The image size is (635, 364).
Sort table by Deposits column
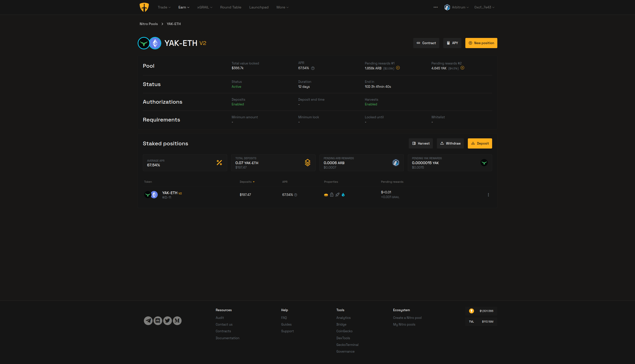tap(247, 182)
